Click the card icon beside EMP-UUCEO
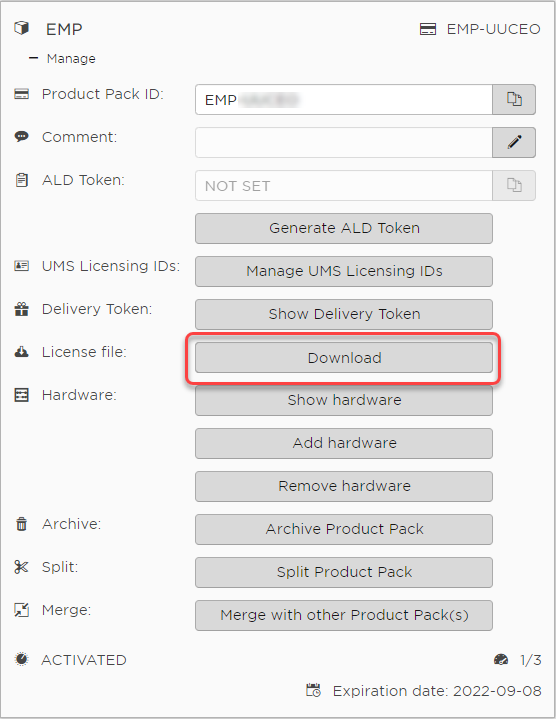 pos(428,29)
